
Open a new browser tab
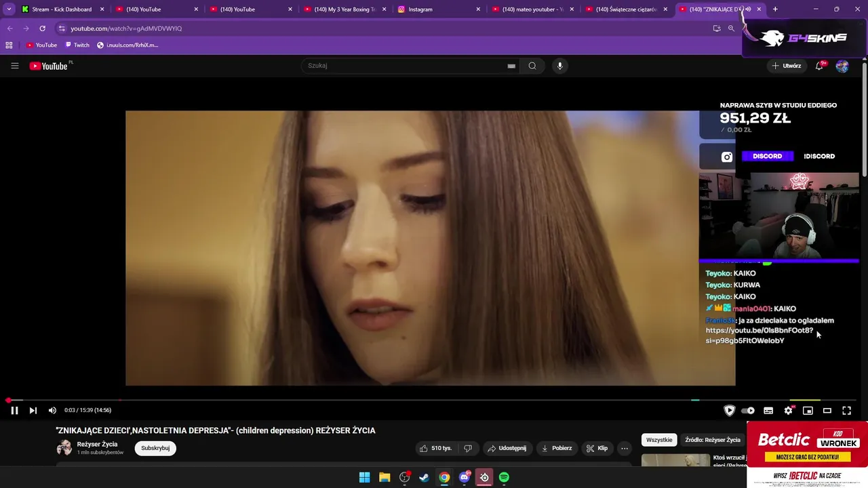(775, 9)
